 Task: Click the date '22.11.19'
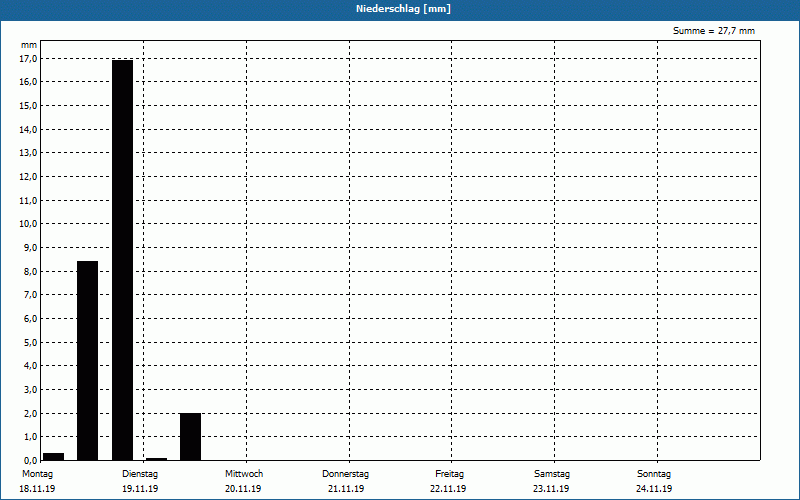click(448, 489)
